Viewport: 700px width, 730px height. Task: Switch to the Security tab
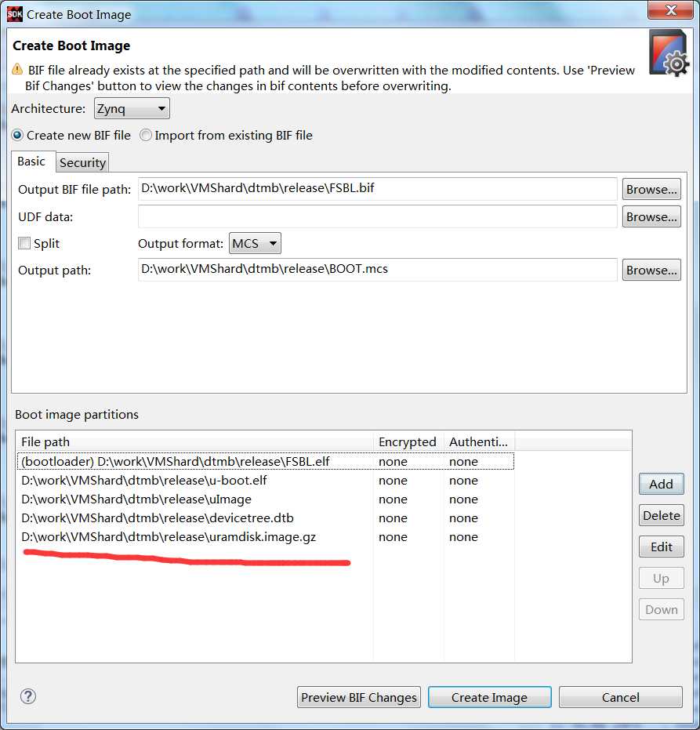pyautogui.click(x=82, y=162)
